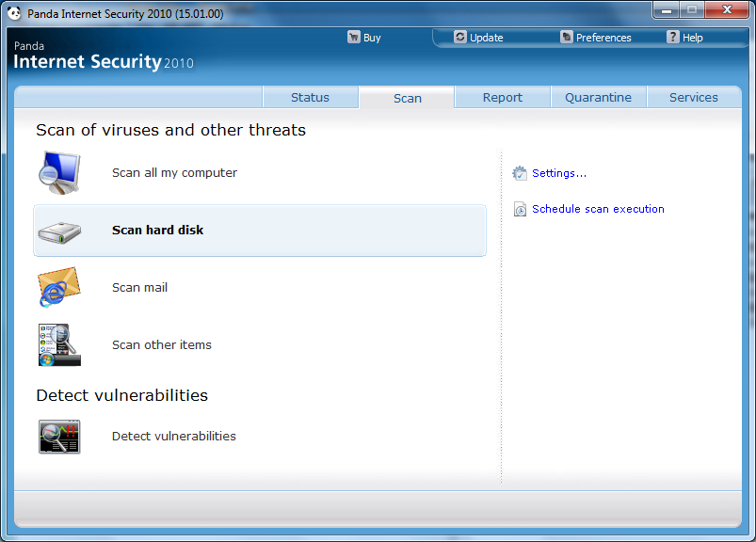This screenshot has width=756, height=542.
Task: Click the Scan other items icon
Action: tap(59, 345)
